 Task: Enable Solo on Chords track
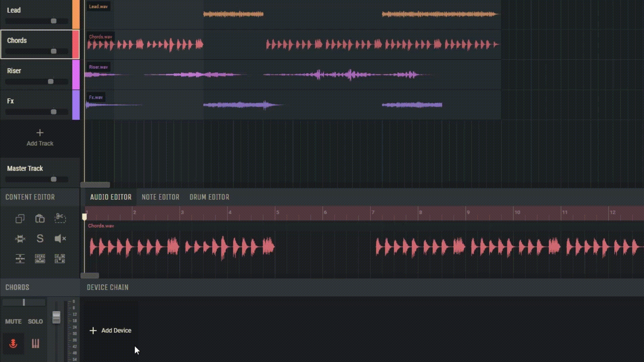click(x=35, y=321)
